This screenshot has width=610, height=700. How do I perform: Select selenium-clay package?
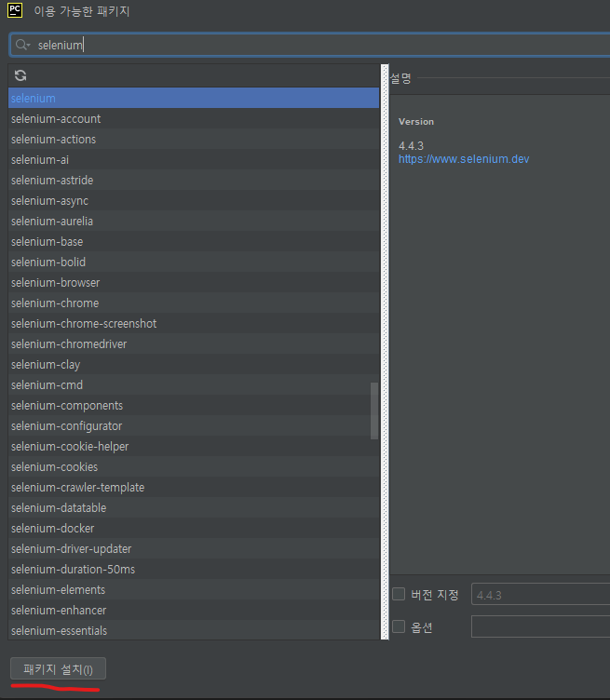[194, 365]
